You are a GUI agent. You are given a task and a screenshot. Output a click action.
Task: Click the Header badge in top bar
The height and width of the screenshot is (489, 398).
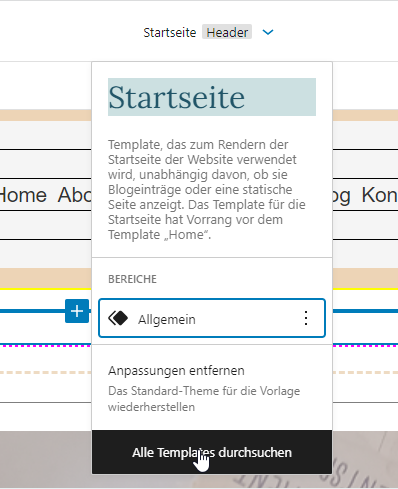227,32
